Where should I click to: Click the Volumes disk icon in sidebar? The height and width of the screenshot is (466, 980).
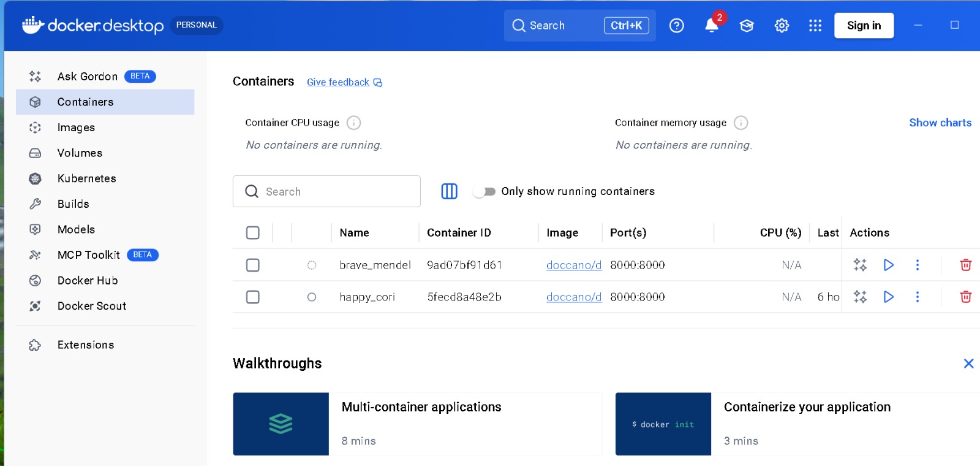[35, 153]
